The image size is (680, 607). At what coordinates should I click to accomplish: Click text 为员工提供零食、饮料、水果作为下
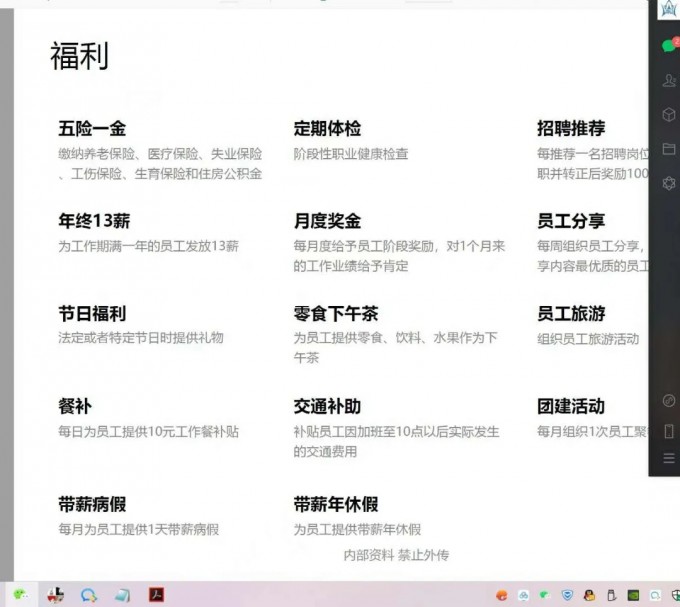point(396,338)
